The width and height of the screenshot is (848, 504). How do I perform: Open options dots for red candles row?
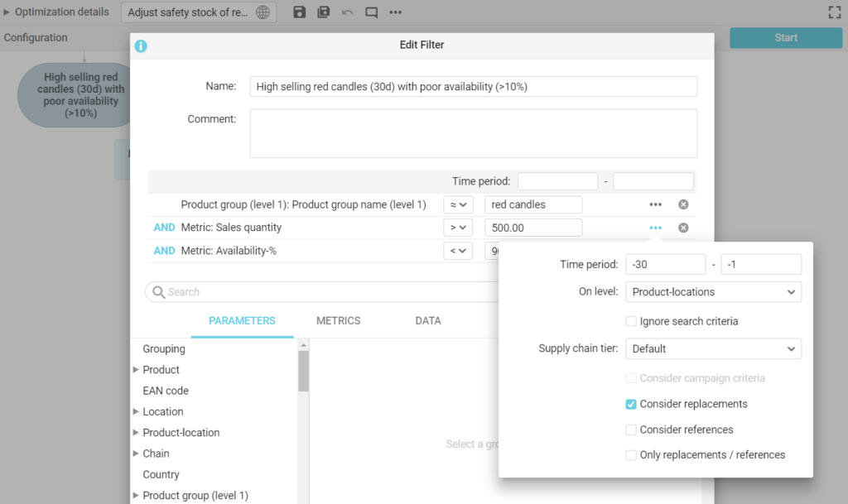tap(655, 204)
